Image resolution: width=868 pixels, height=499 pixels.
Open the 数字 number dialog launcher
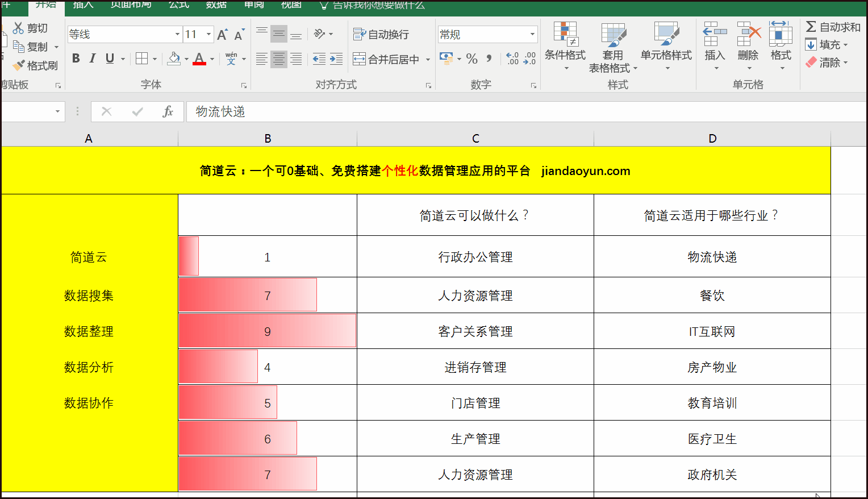(533, 86)
